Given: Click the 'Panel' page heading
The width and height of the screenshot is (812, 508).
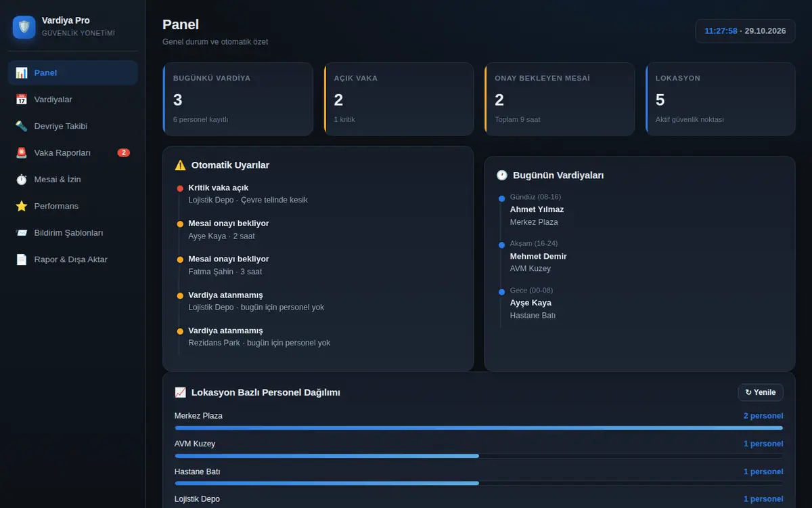Looking at the screenshot, I should coord(181,24).
